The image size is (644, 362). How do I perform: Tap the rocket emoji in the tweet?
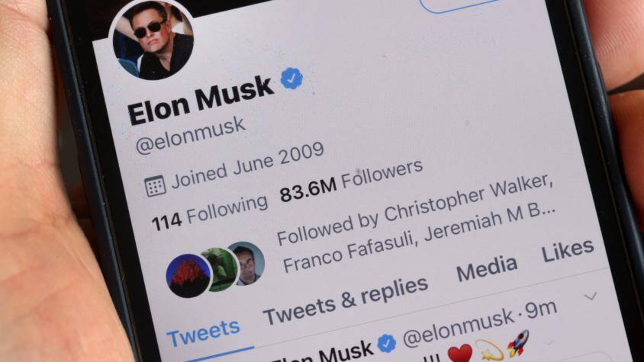click(518, 343)
